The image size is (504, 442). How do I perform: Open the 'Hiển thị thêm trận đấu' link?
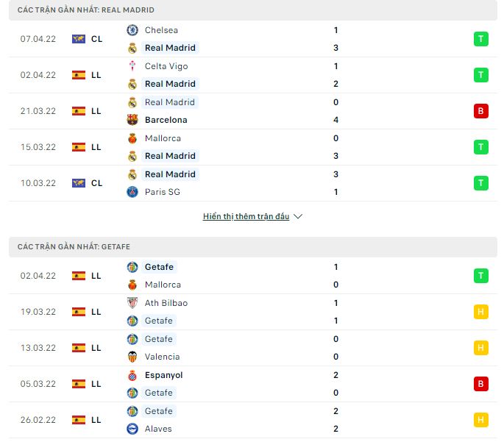click(246, 216)
